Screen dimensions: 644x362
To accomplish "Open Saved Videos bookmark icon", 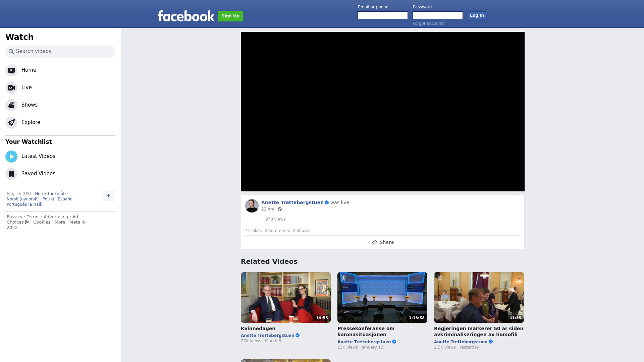I will (x=11, y=174).
